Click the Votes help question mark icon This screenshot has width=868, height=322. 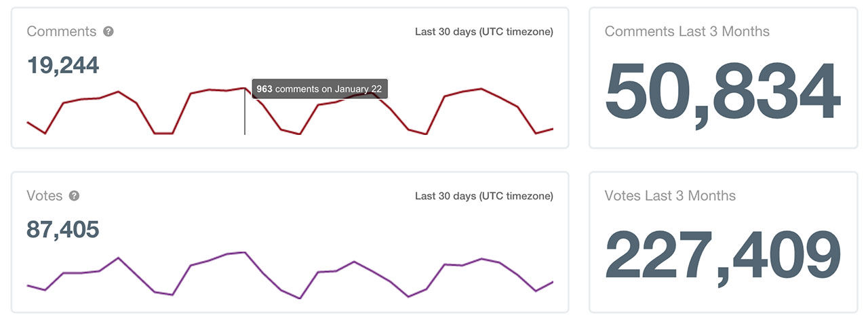75,196
